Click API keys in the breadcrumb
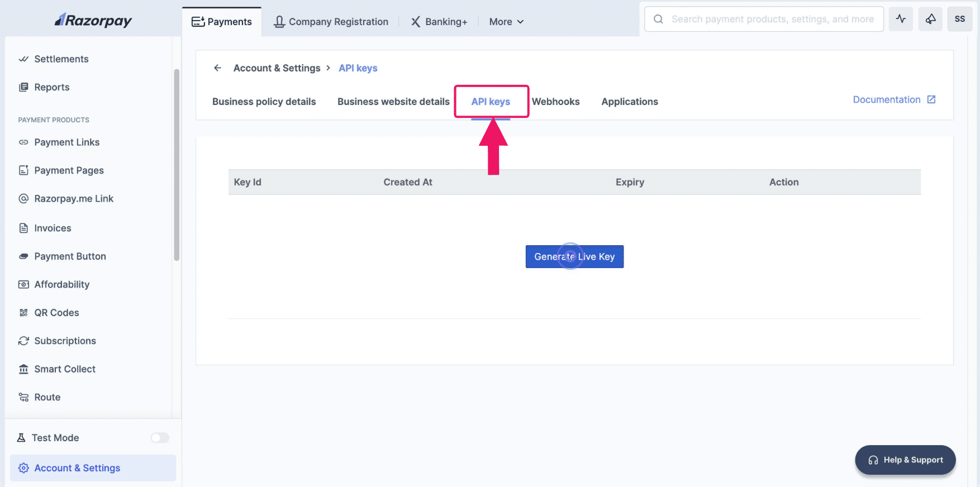This screenshot has height=487, width=980. [x=358, y=68]
